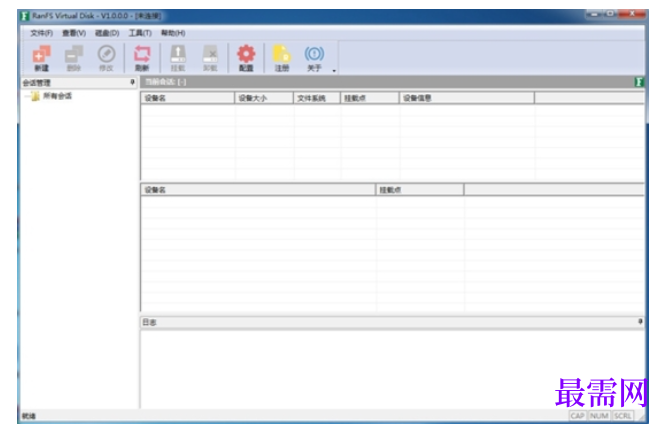The height and width of the screenshot is (424, 667).
Task: Close the RanFS Virtual Disk window
Action: click(x=632, y=14)
